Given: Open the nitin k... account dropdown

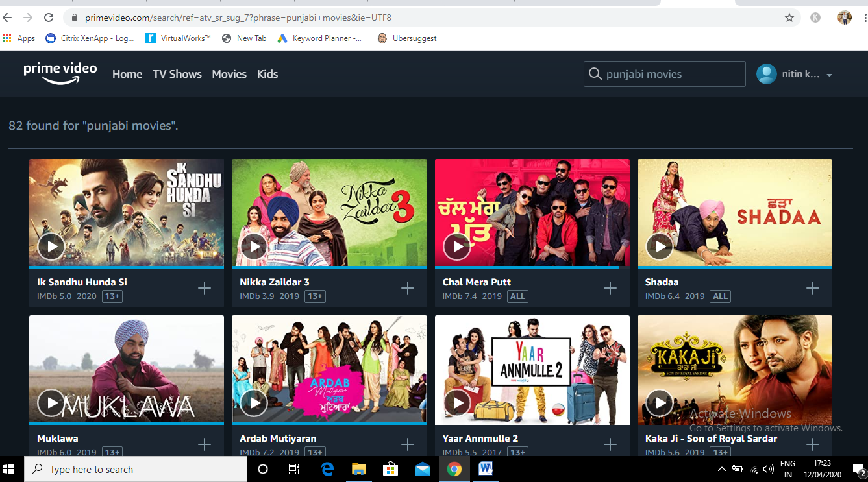Looking at the screenshot, I should pos(807,75).
